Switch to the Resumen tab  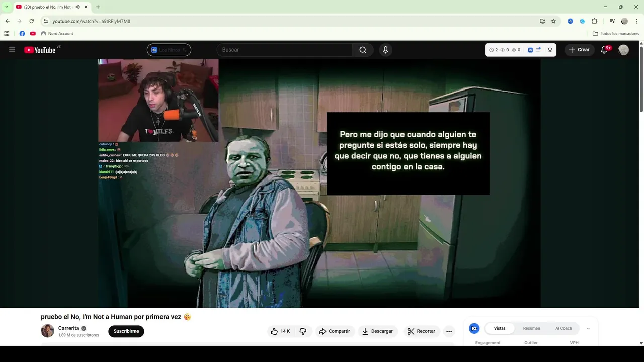(531, 328)
